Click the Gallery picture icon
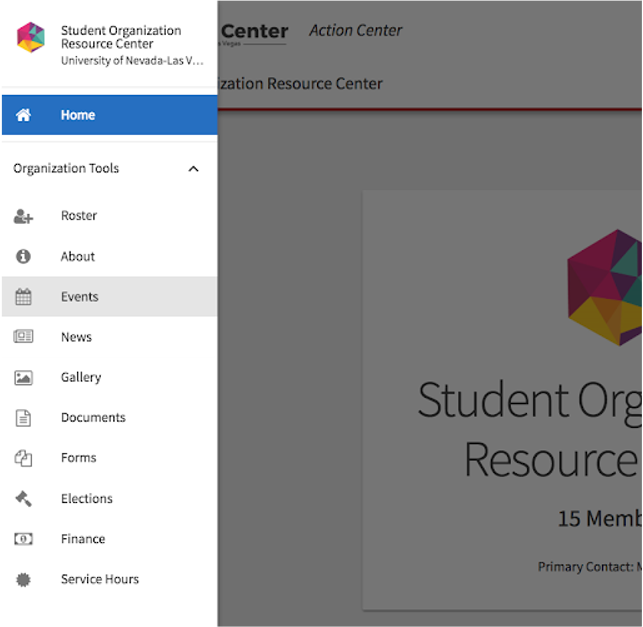This screenshot has width=643, height=627. click(23, 377)
